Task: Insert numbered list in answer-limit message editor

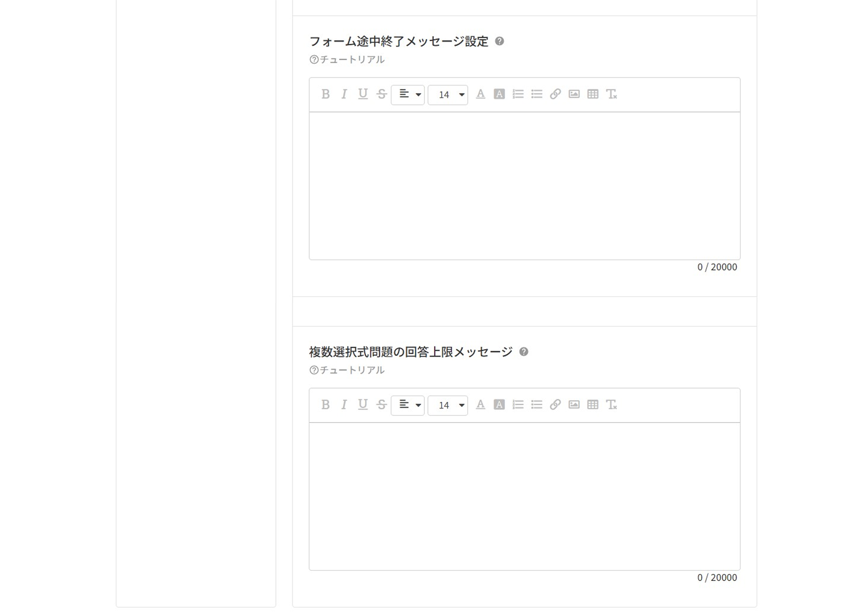Action: pos(518,405)
